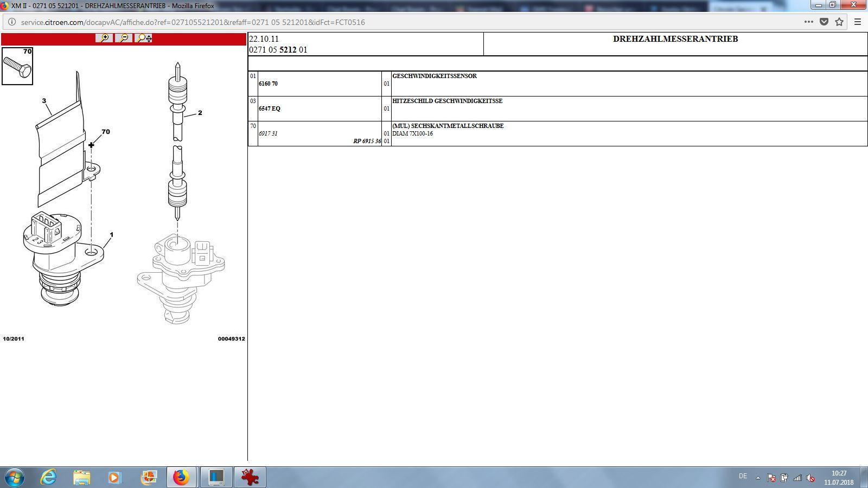868x488 pixels.
Task: Open the red splat icon taskbar app
Action: point(250,478)
